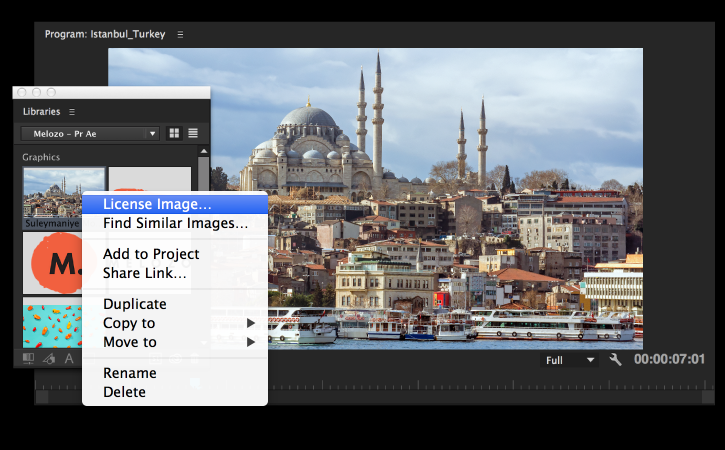
Task: Switch Libraries to list view
Action: tap(193, 134)
